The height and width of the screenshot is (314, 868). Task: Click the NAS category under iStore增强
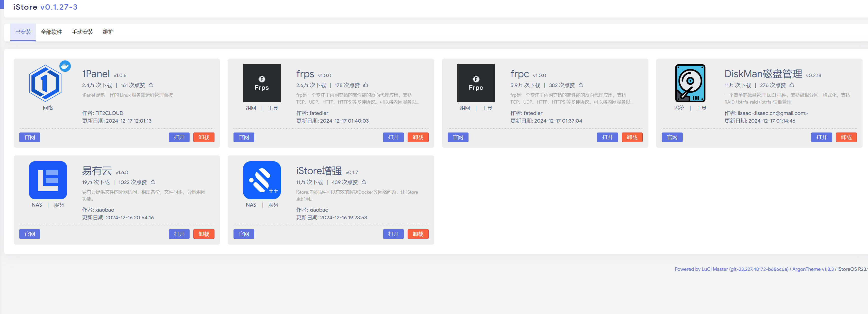click(x=251, y=205)
